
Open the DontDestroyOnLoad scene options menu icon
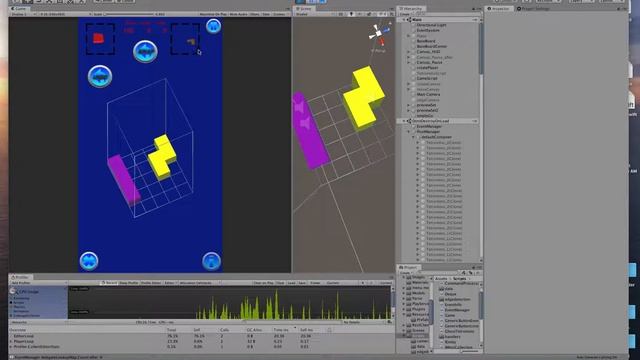(x=475, y=121)
